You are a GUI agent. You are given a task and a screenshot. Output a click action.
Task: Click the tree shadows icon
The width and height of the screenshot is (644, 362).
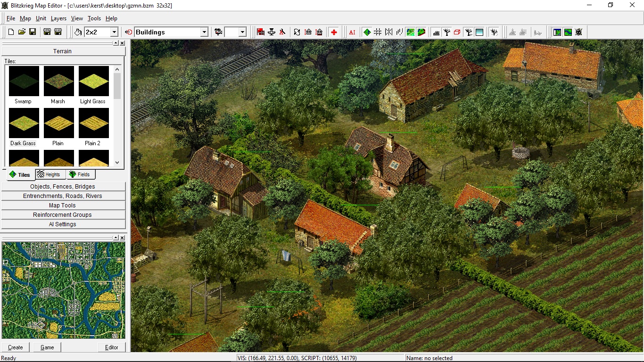click(x=469, y=32)
